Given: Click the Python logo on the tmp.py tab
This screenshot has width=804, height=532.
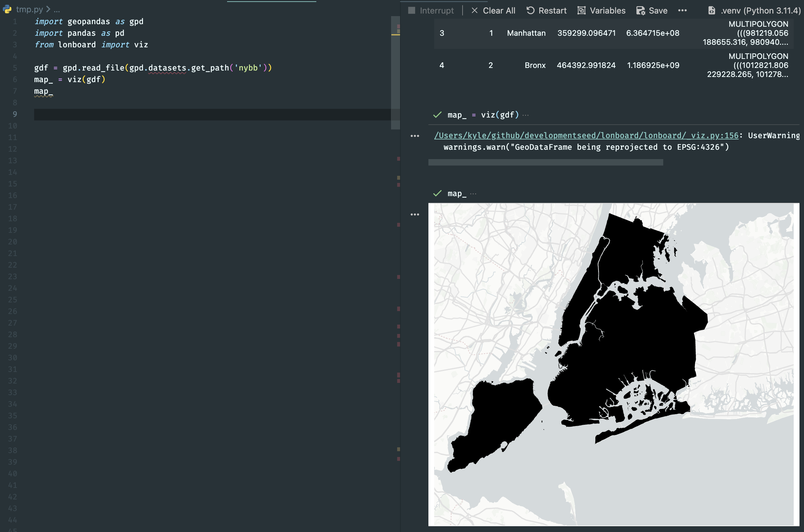Looking at the screenshot, I should 7,9.
